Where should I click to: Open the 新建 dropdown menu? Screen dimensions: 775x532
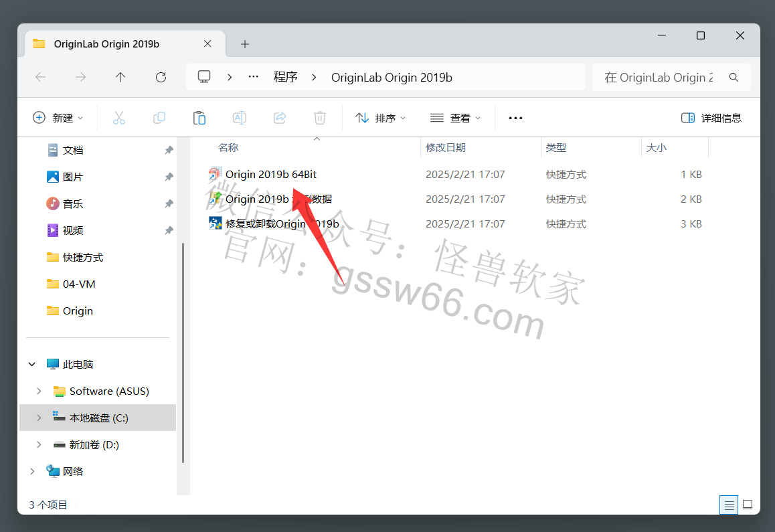click(x=58, y=118)
